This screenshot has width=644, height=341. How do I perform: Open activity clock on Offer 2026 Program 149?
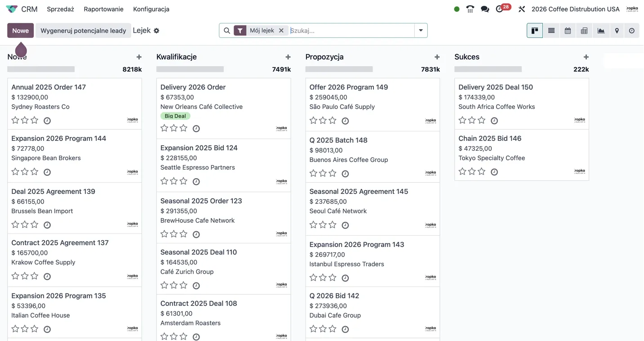(345, 121)
